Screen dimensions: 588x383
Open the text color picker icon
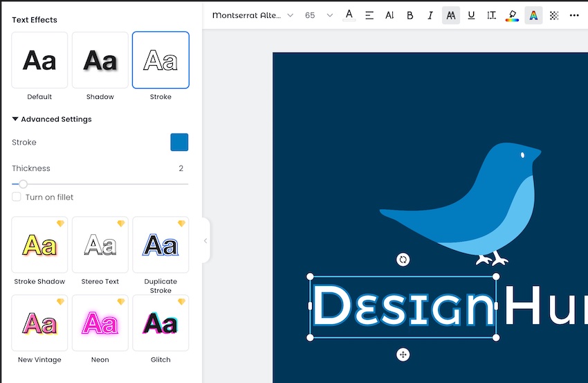[x=349, y=15]
